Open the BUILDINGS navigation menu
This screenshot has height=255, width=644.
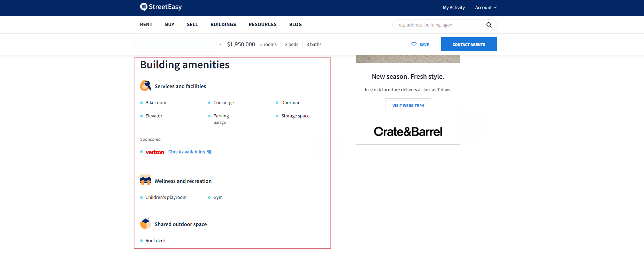coord(223,24)
